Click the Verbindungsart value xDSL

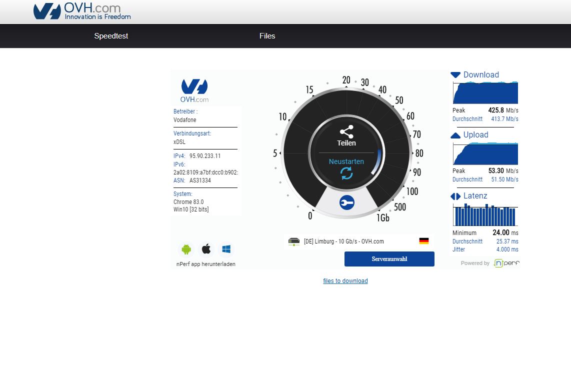coord(179,141)
